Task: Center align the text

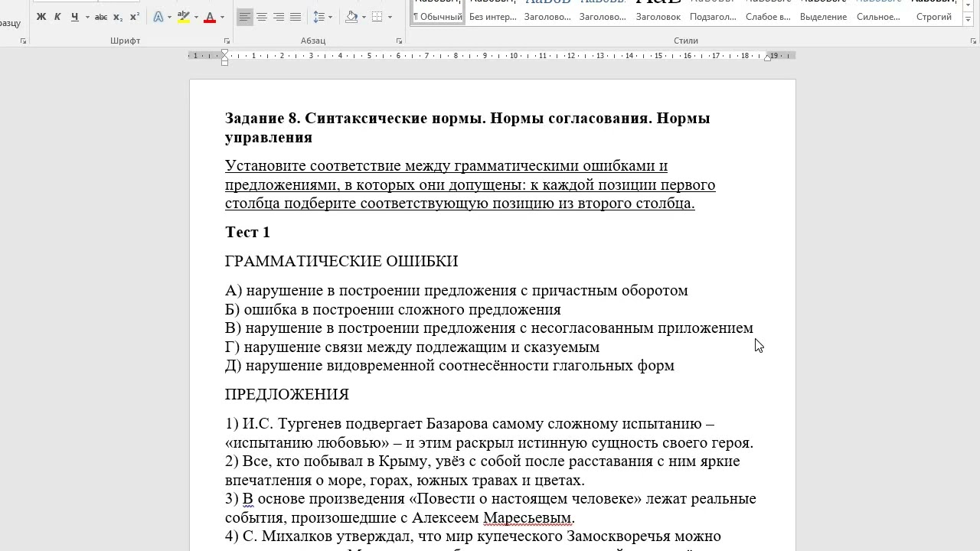Action: pyautogui.click(x=262, y=17)
